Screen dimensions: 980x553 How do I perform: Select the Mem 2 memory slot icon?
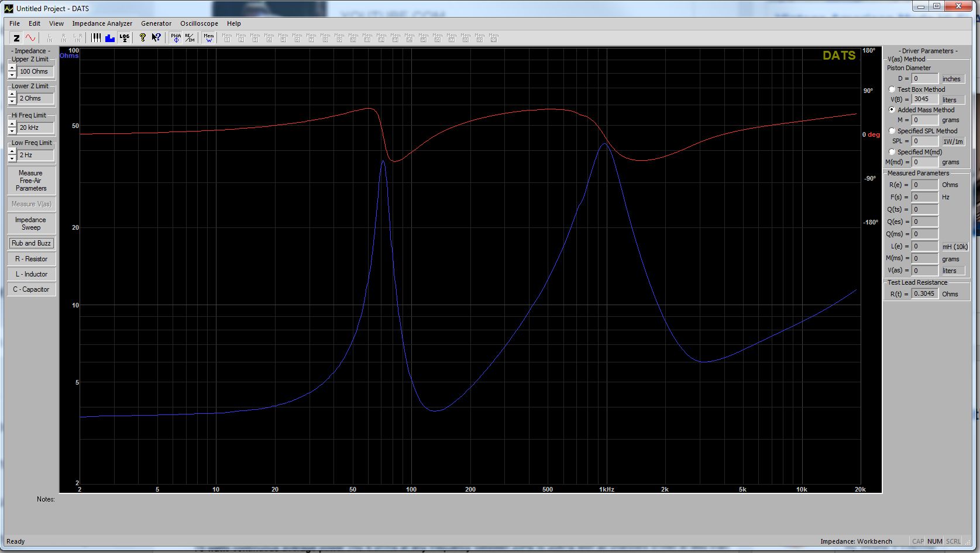[x=241, y=38]
